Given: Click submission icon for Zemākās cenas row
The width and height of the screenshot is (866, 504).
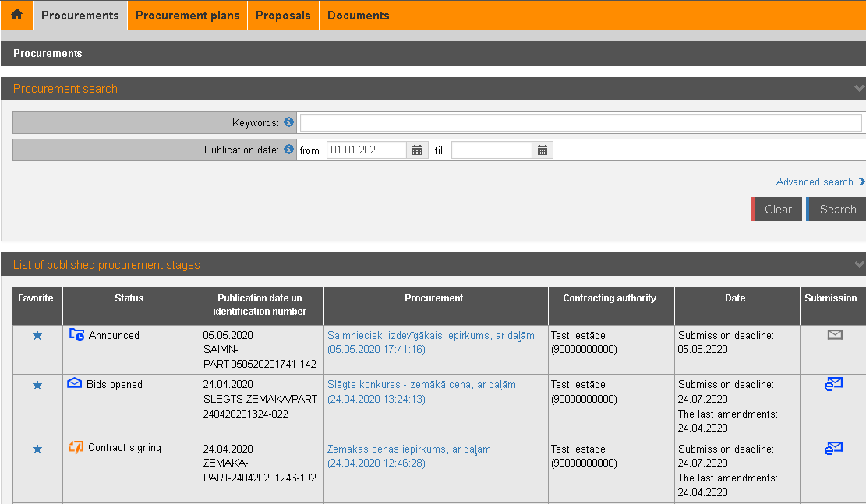Looking at the screenshot, I should (834, 449).
